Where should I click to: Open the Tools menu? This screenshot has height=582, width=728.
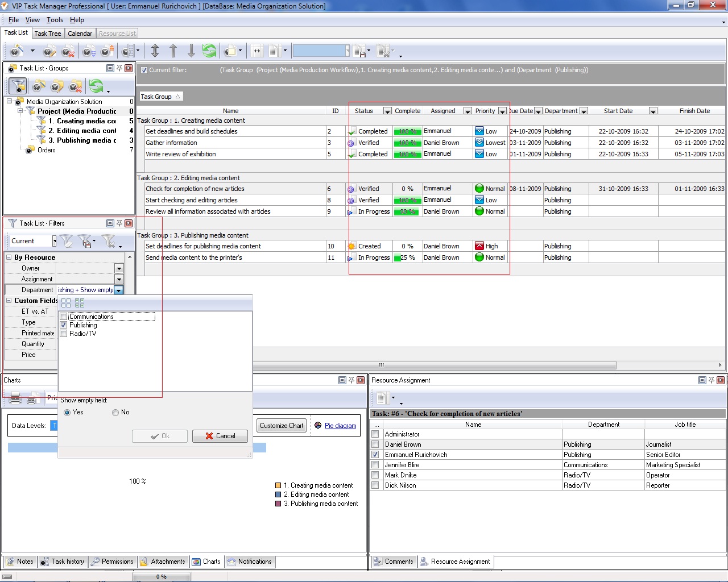[x=55, y=20]
